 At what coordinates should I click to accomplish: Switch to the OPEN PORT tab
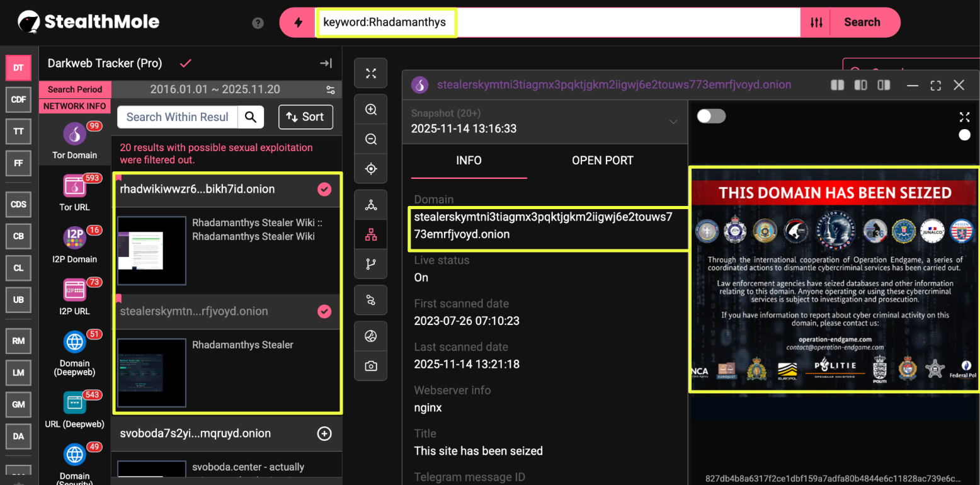pyautogui.click(x=602, y=161)
